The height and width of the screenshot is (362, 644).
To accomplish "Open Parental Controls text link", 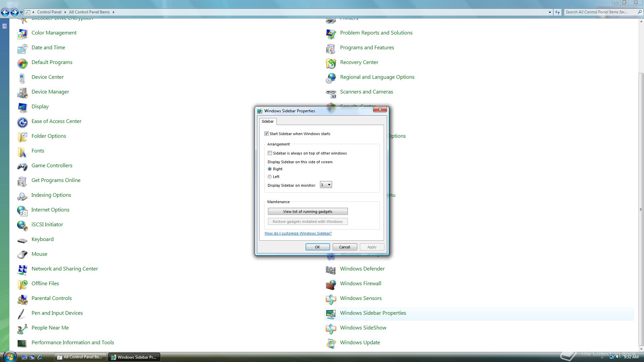I will (x=52, y=298).
